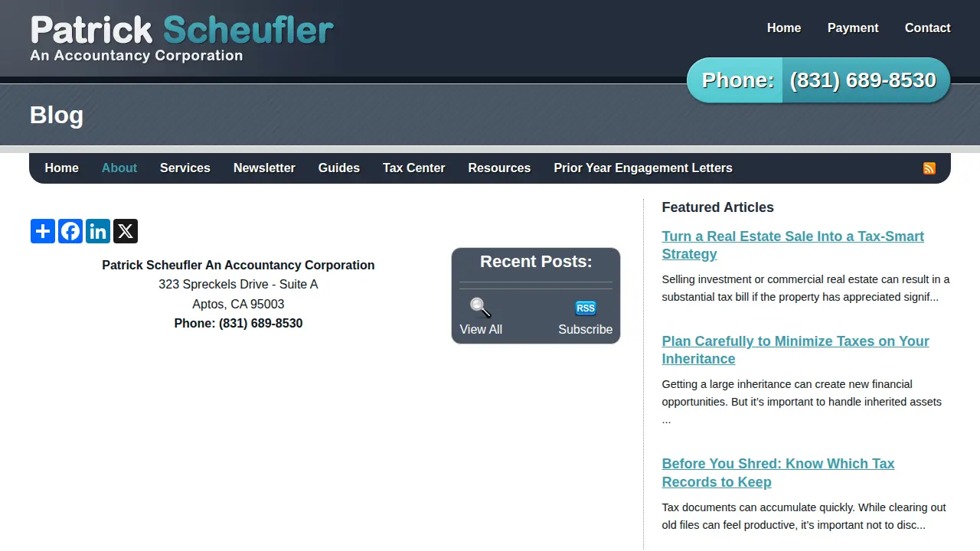Click the 'Getting a large inheritance' excerpt
This screenshot has height=551, width=980.
pyautogui.click(x=802, y=402)
